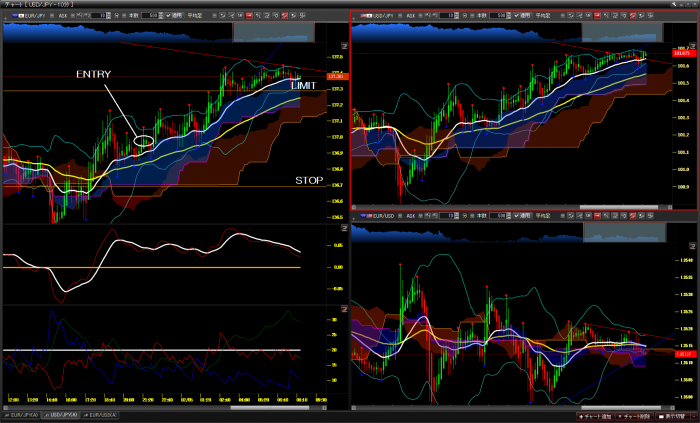The width and height of the screenshot is (700, 423).
Task: Click the first tool icon after 平均足 dropdown in EUR/JPY toolbar
Action: click(x=222, y=15)
